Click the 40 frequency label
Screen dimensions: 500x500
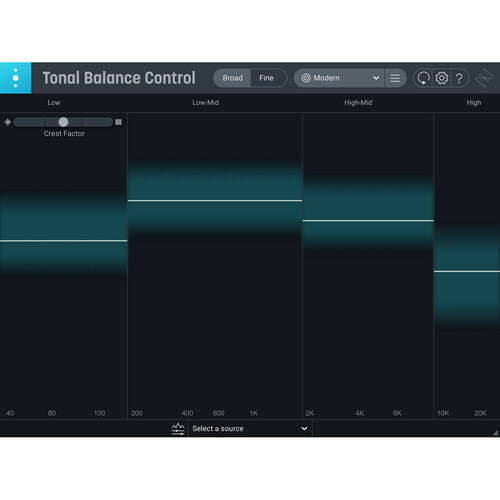(10, 413)
